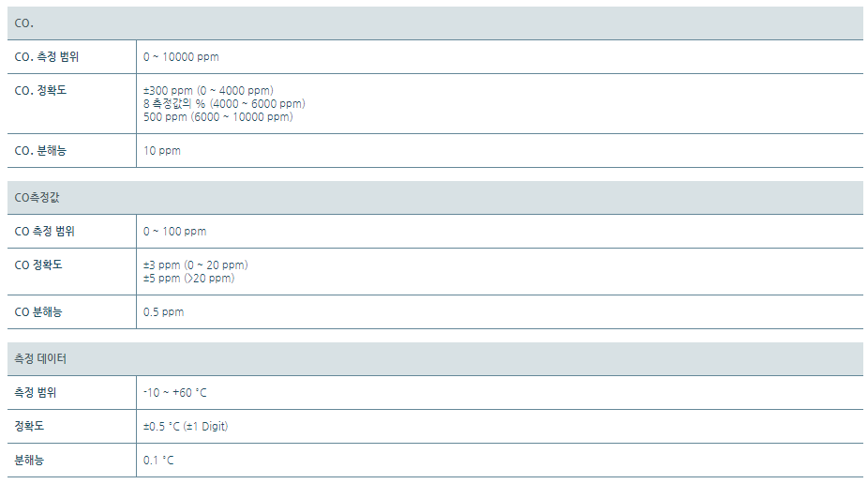Click the "±3 ppm (0 ~ 20 ppm)" line
868x484 pixels.
coord(195,265)
